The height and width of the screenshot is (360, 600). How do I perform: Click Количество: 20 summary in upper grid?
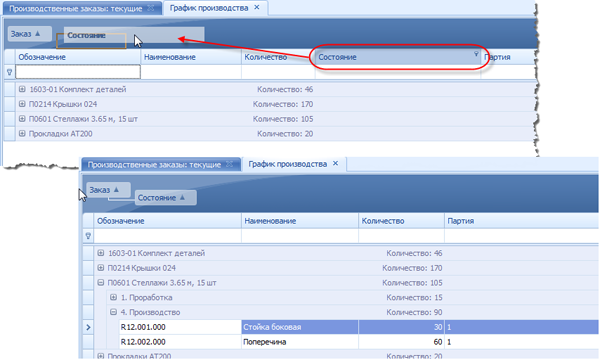click(285, 134)
